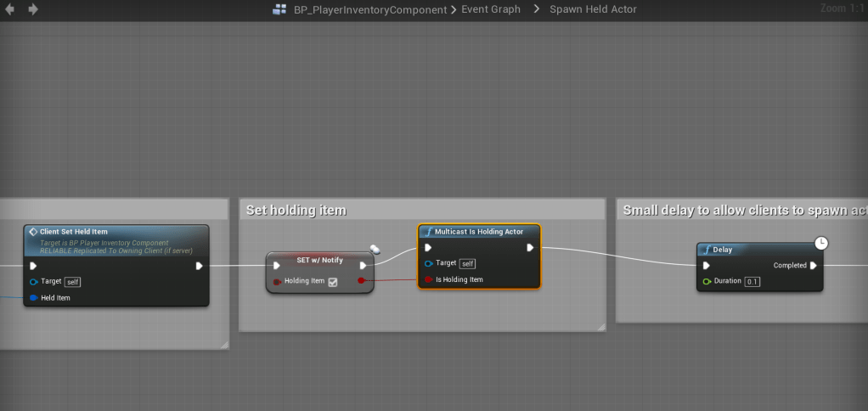
Task: Open Event Graph breadcrumb
Action: 491,9
